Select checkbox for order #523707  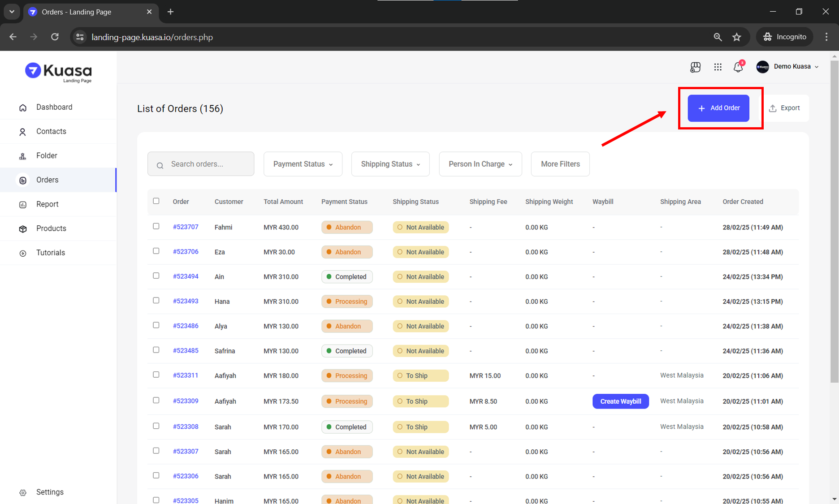(156, 226)
